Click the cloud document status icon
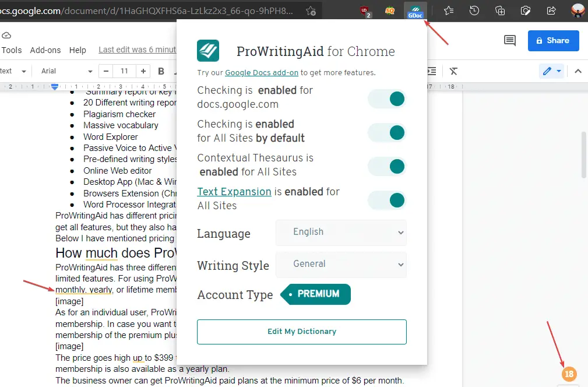Screen dimensions: 588x387 click(x=6, y=35)
